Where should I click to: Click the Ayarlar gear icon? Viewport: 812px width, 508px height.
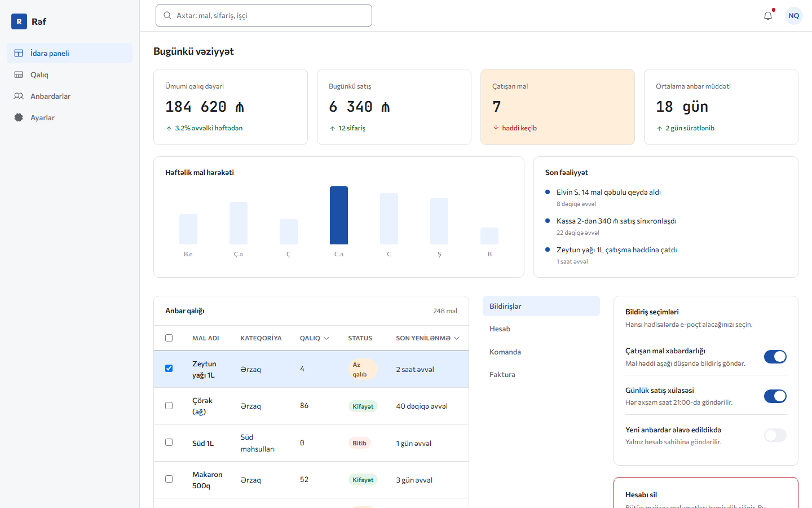[x=19, y=117]
